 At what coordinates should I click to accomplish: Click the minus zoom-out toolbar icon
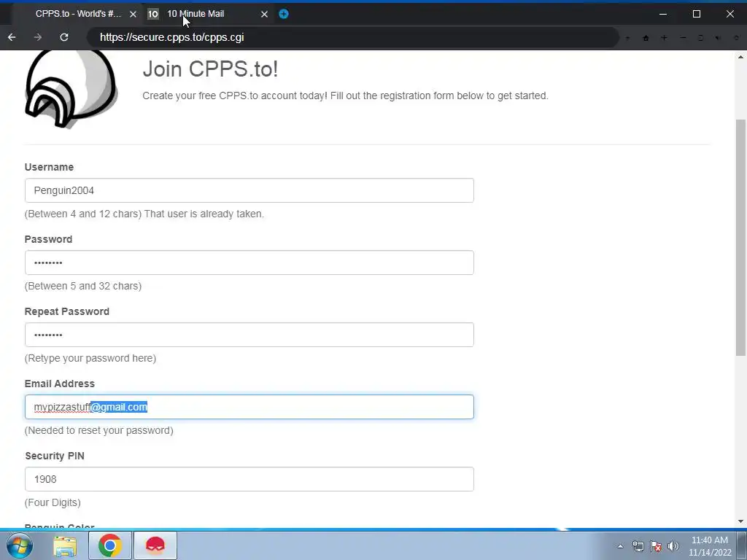point(683,38)
